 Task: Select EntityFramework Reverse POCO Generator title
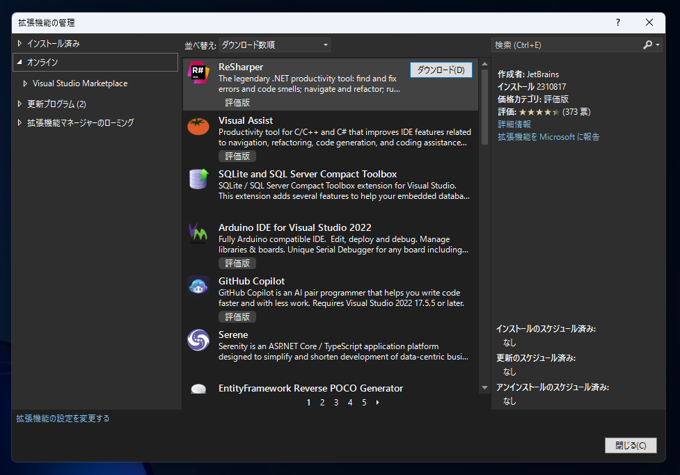click(x=311, y=388)
